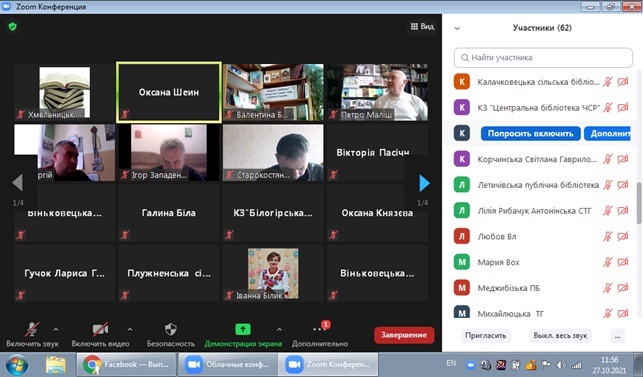643x377 pixels.
Task: Click camera-off icon for КЗ Центральна бібліотека
Action: coord(622,108)
